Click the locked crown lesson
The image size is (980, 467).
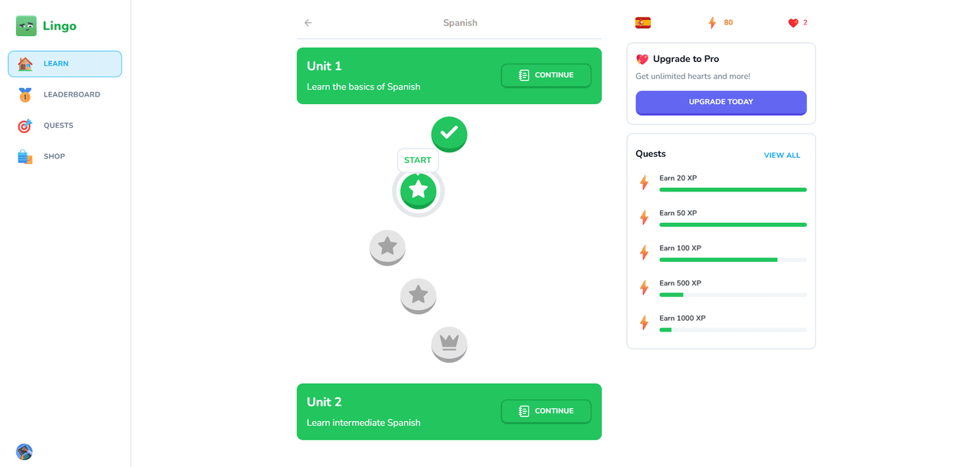449,343
